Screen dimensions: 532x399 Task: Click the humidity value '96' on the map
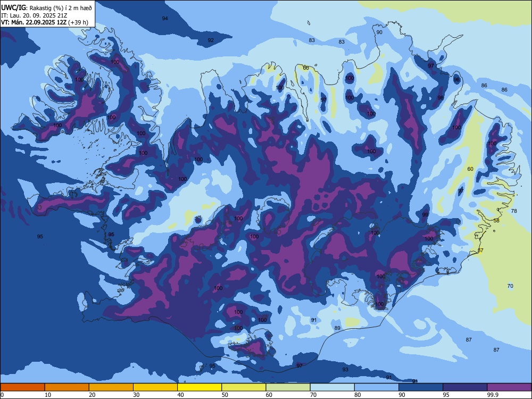456,79
